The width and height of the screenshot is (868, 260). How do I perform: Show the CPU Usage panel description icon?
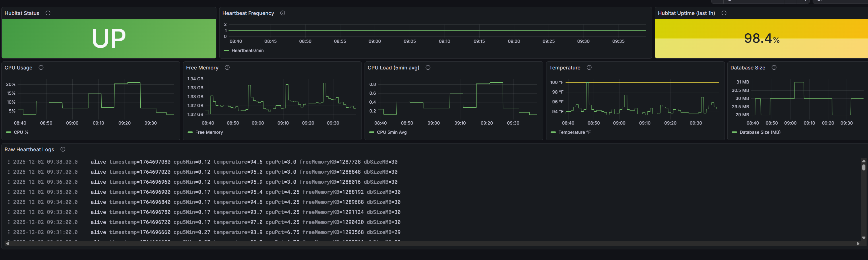[41, 68]
